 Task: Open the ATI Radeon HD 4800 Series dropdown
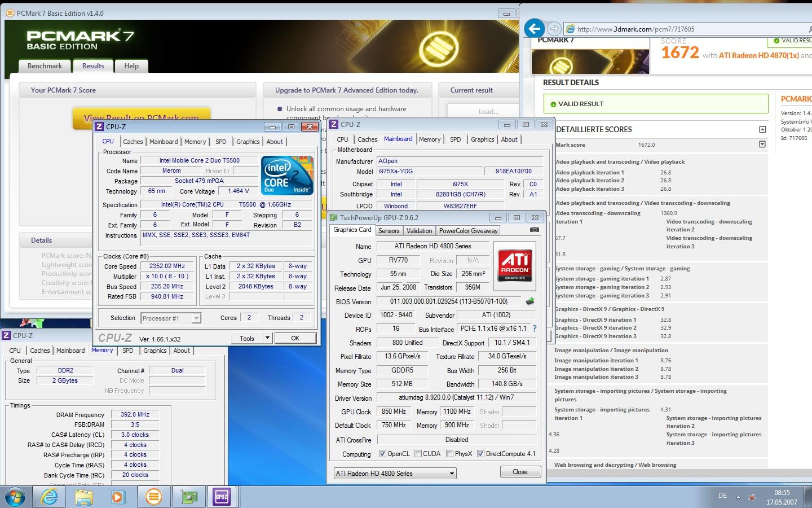point(395,474)
